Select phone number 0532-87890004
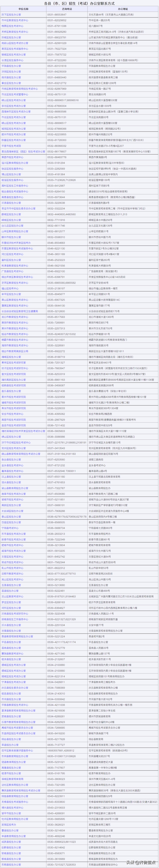The image size is (159, 868). click(x=57, y=106)
